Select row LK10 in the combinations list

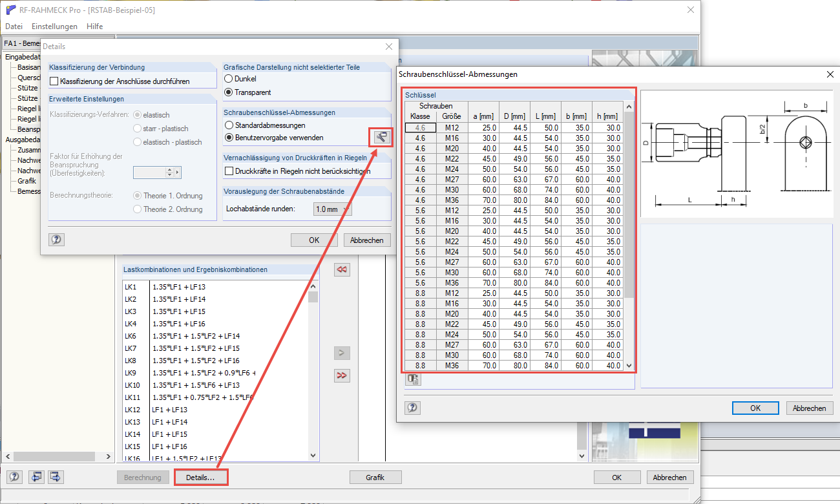(x=216, y=385)
